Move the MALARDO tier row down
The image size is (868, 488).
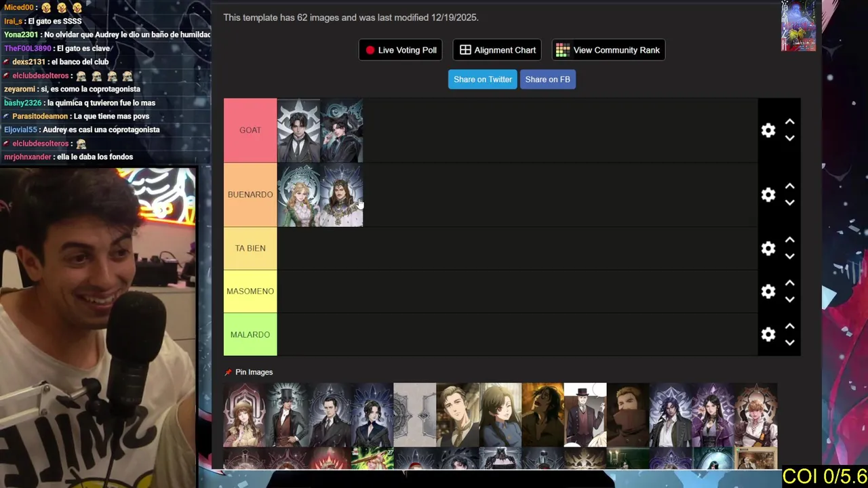[789, 342]
